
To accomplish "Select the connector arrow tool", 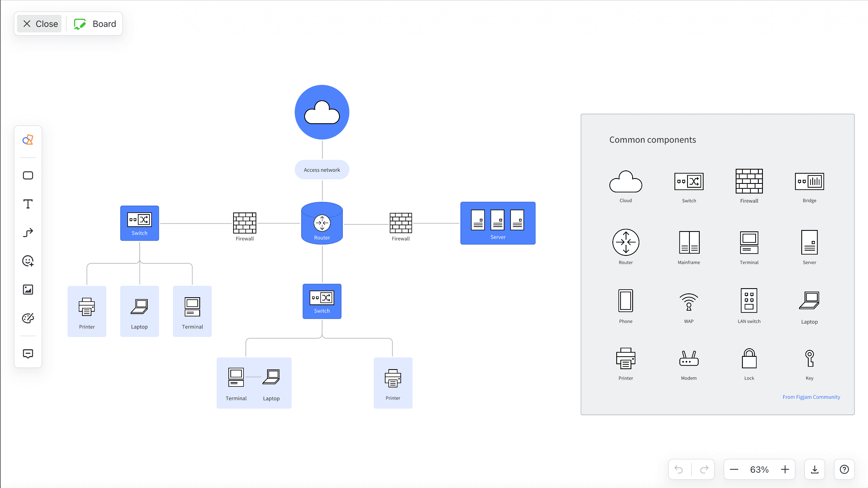I will (x=28, y=232).
